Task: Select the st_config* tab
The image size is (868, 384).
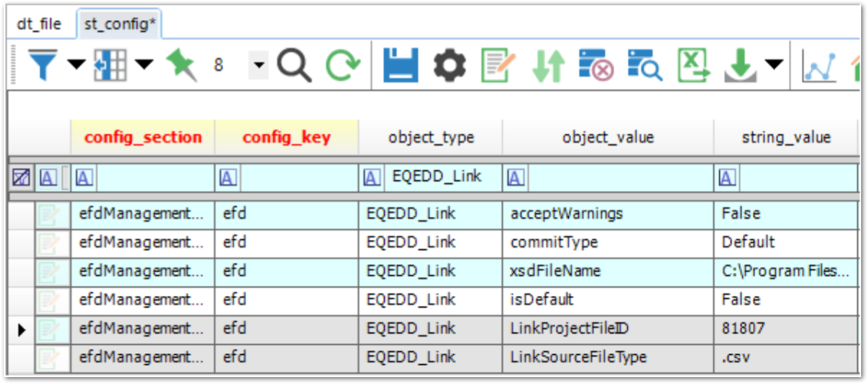Action: tap(120, 25)
